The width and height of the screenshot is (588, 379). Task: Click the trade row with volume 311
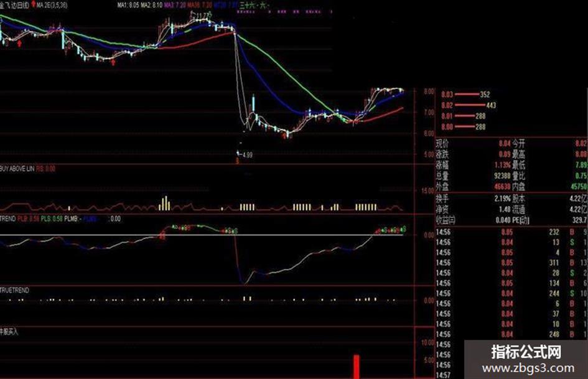coord(511,263)
